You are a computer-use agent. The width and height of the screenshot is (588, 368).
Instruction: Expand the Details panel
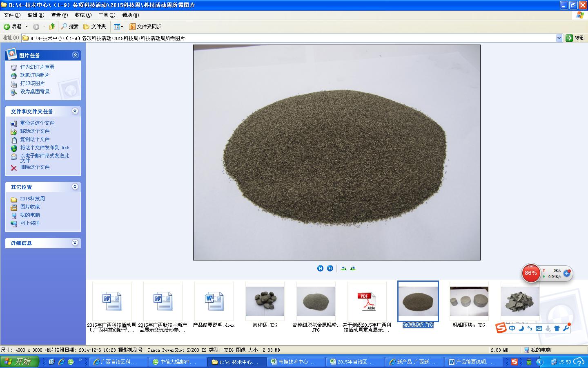pyautogui.click(x=75, y=243)
